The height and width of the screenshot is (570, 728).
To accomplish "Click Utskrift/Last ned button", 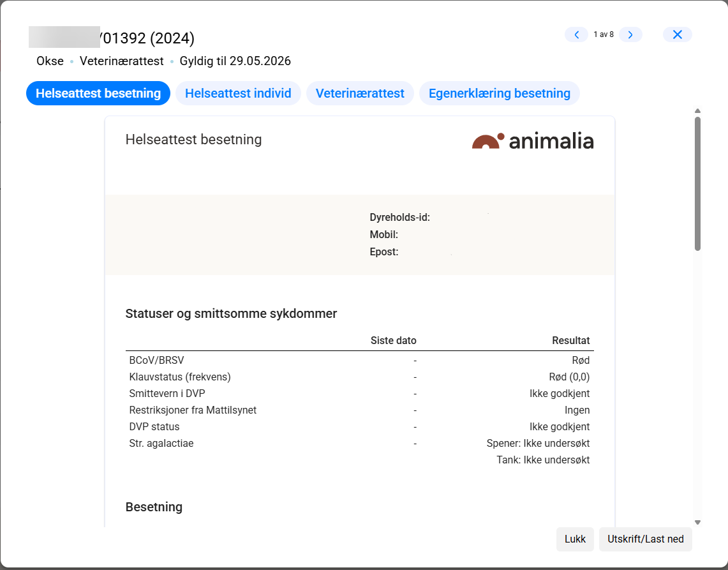I will [x=645, y=539].
